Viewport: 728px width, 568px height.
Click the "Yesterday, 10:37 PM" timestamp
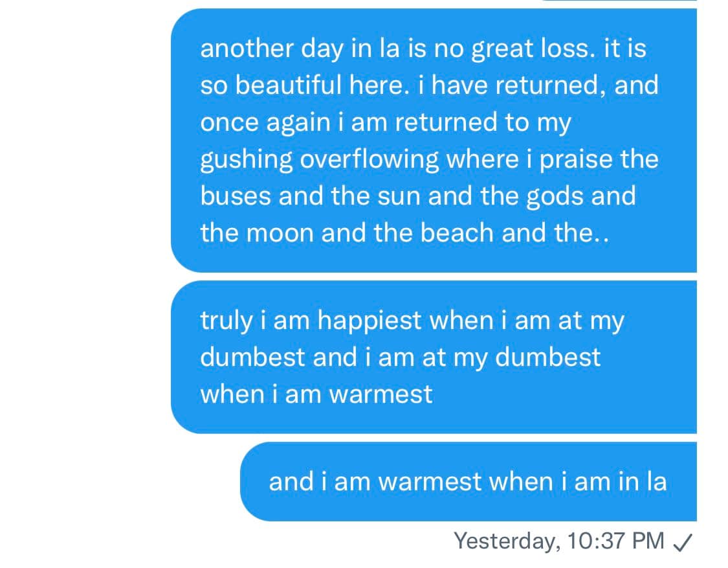tap(559, 541)
